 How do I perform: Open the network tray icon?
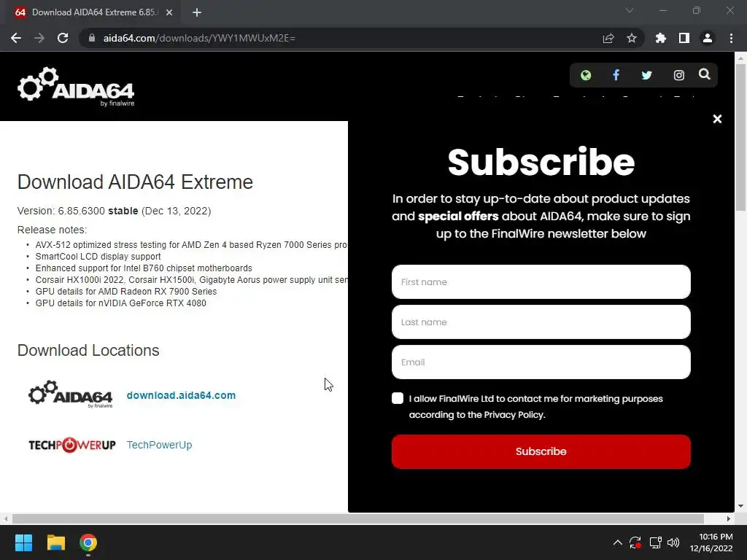[x=655, y=542]
